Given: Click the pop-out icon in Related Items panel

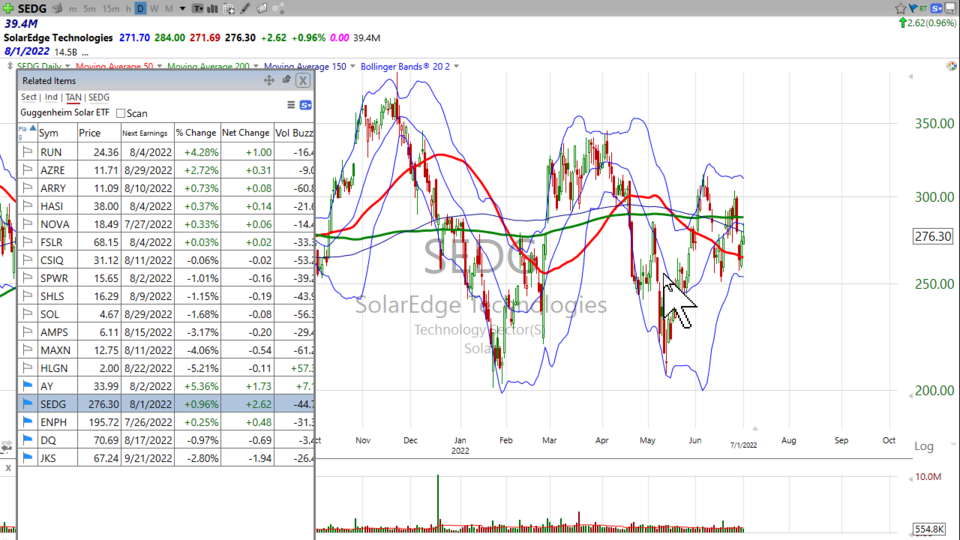Looking at the screenshot, I should (285, 80).
